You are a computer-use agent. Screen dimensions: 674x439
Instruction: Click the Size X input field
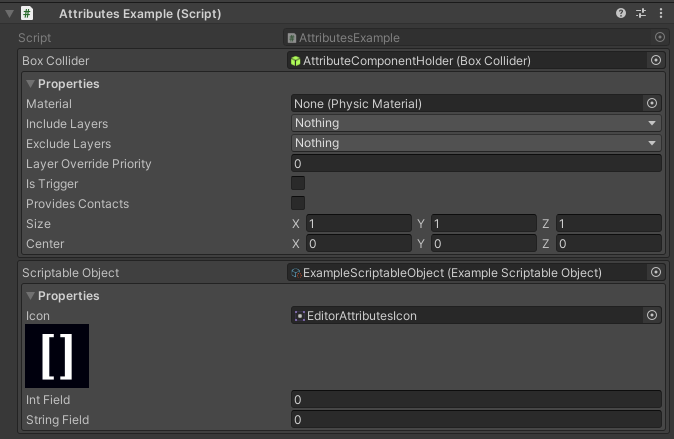click(x=359, y=224)
